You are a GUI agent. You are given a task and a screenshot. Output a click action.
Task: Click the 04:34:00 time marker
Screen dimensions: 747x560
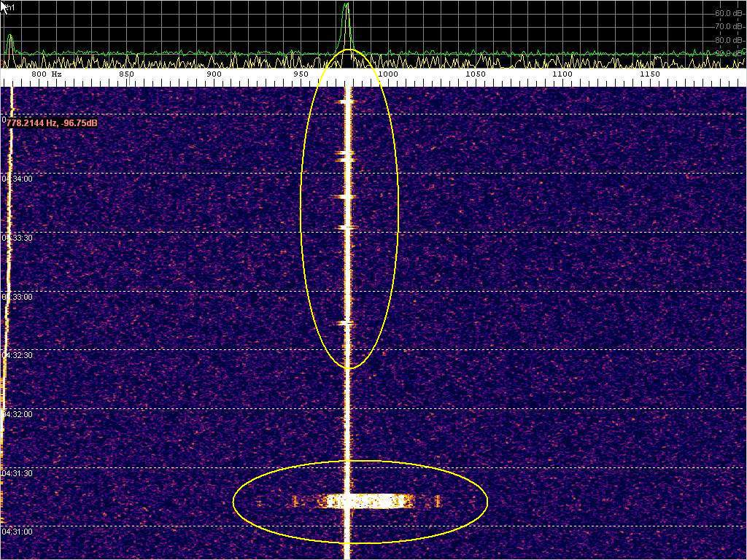click(17, 179)
